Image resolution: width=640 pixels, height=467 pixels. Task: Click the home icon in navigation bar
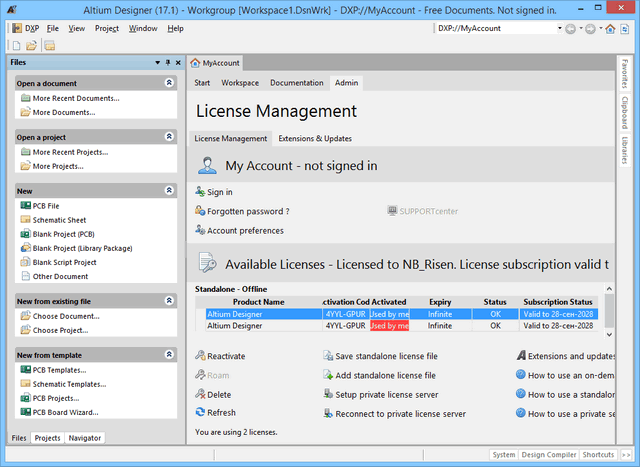[610, 28]
